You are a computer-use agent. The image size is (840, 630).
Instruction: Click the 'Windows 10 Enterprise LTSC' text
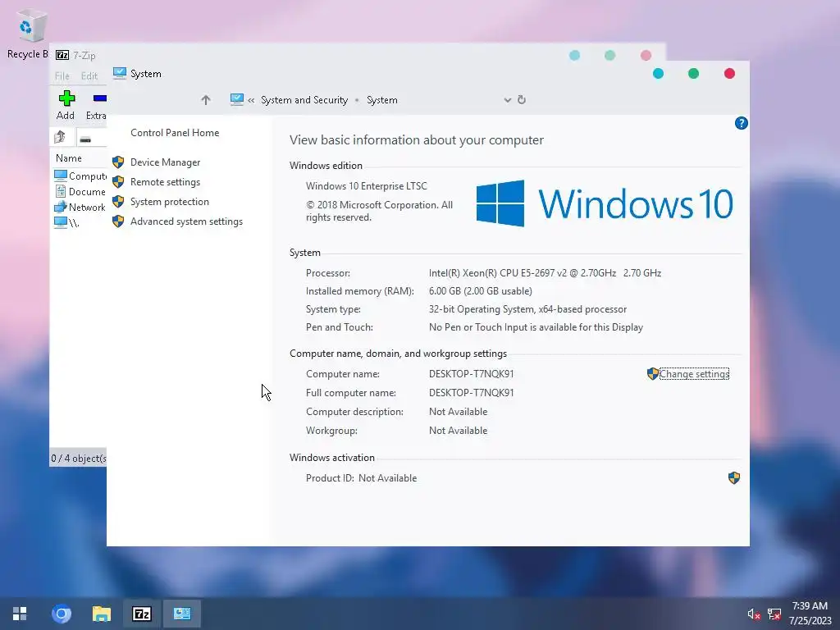tap(367, 186)
